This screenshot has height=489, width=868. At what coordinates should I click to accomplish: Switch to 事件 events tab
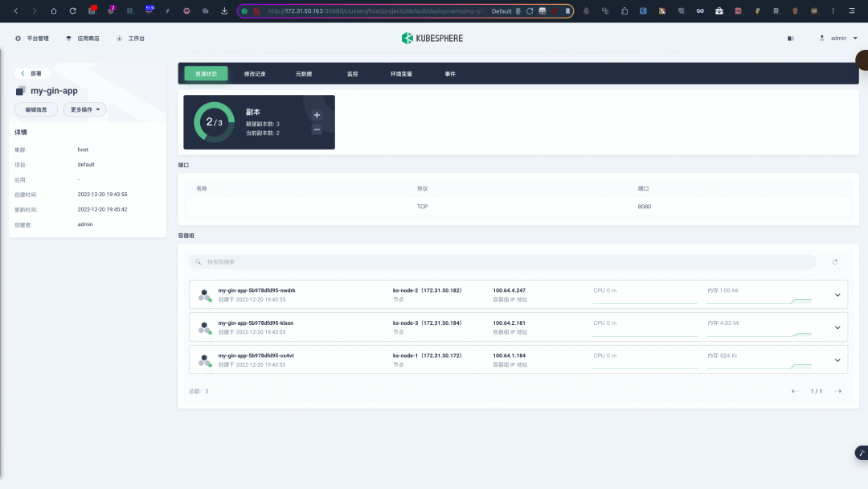click(x=450, y=74)
